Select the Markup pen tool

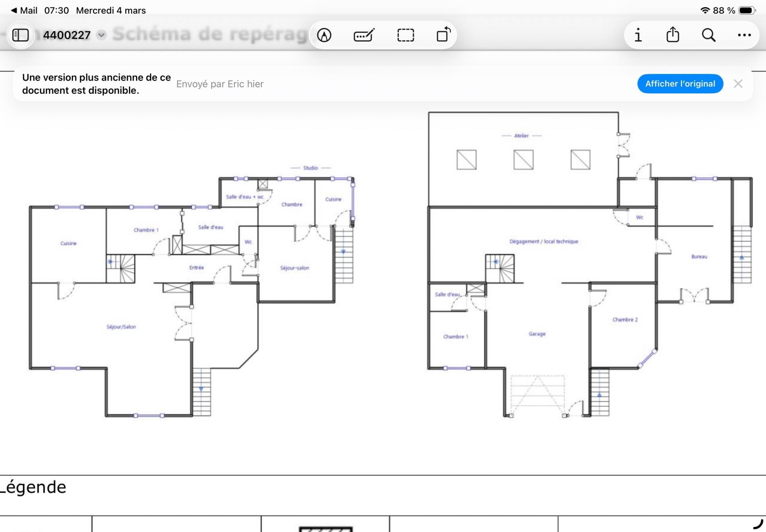tap(324, 35)
